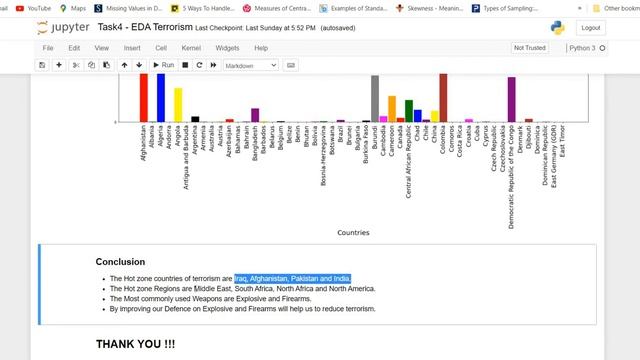This screenshot has height=360, width=640.
Task: Open the Kernel menu
Action: tap(191, 48)
